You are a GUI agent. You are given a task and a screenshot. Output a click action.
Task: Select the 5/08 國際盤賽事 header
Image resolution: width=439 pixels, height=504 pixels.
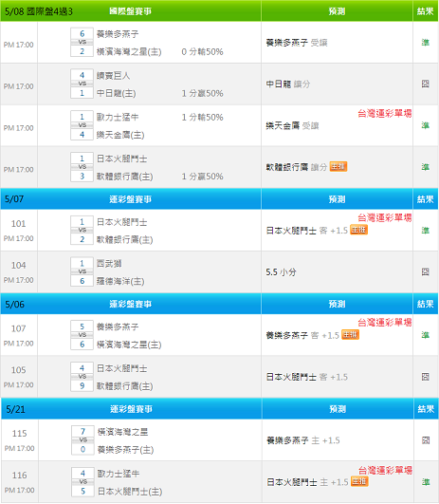coord(131,11)
